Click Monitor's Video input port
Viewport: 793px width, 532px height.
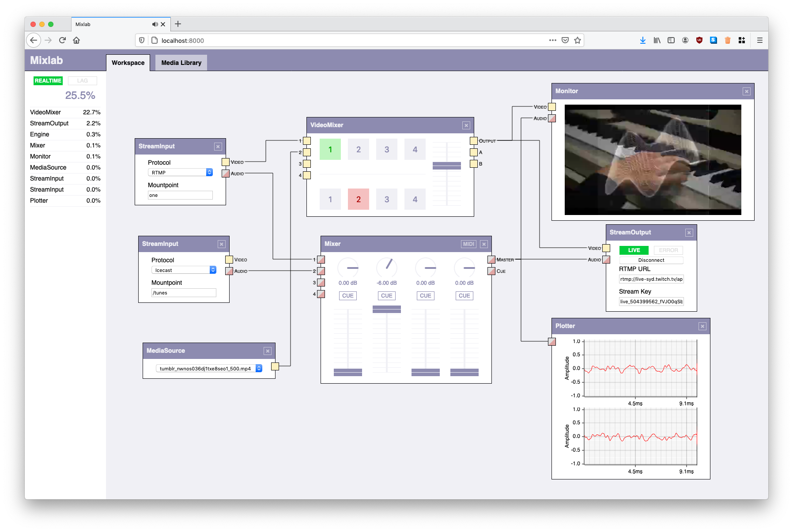pos(552,107)
